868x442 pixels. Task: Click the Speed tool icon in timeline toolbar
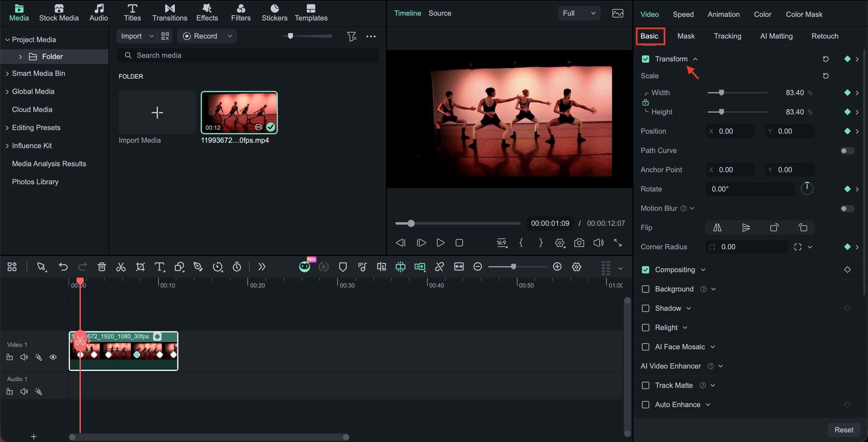(218, 267)
